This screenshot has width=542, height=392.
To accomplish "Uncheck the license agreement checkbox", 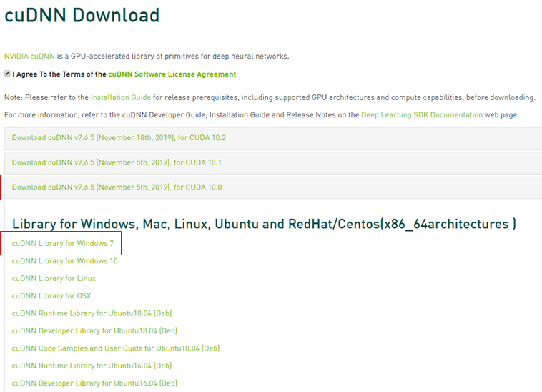I will tap(7, 74).
